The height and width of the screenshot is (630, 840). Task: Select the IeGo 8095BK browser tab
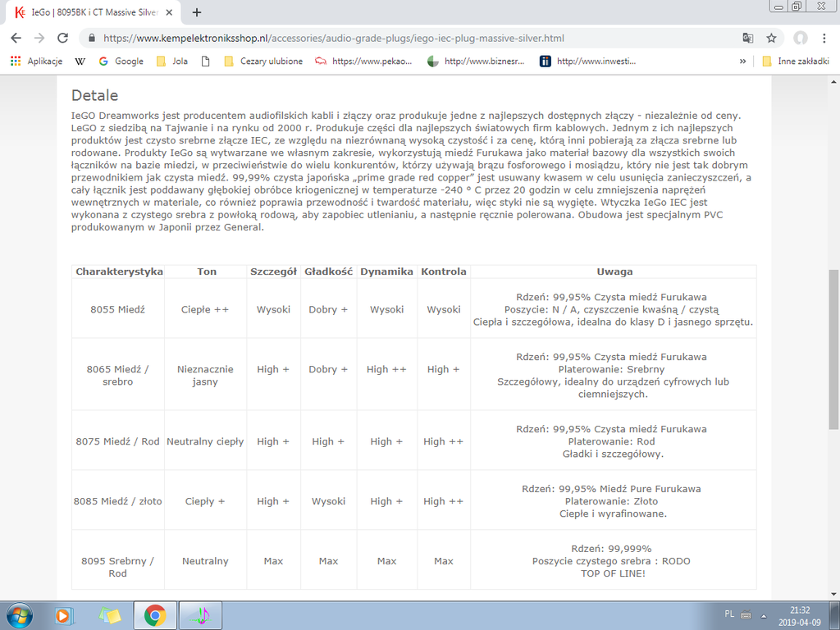[93, 11]
